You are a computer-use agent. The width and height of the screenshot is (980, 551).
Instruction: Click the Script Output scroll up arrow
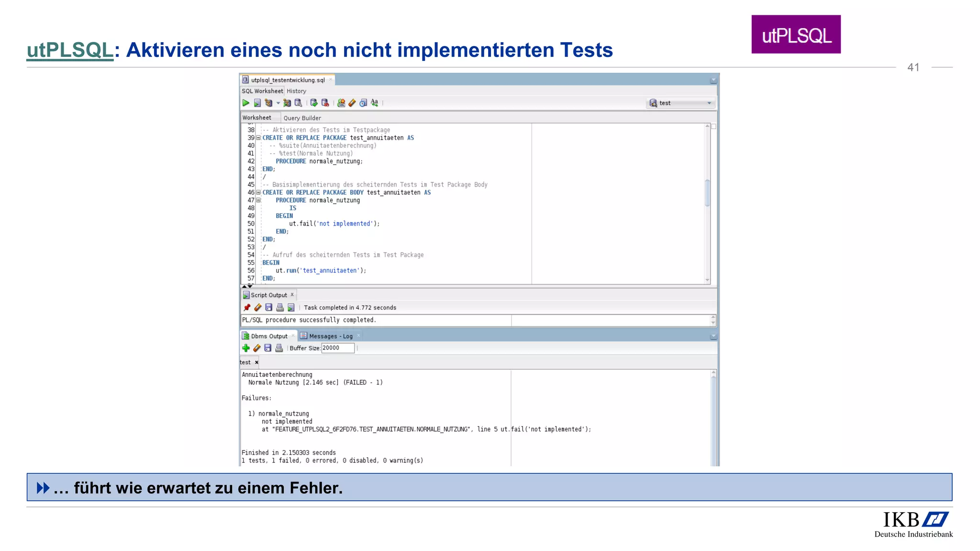[x=713, y=317]
